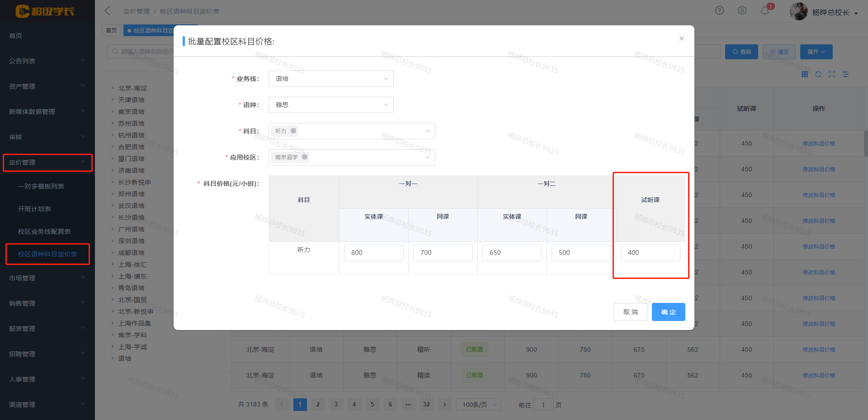This screenshot has width=868, height=420.
Task: Click the grid view icon above the table
Action: click(804, 74)
